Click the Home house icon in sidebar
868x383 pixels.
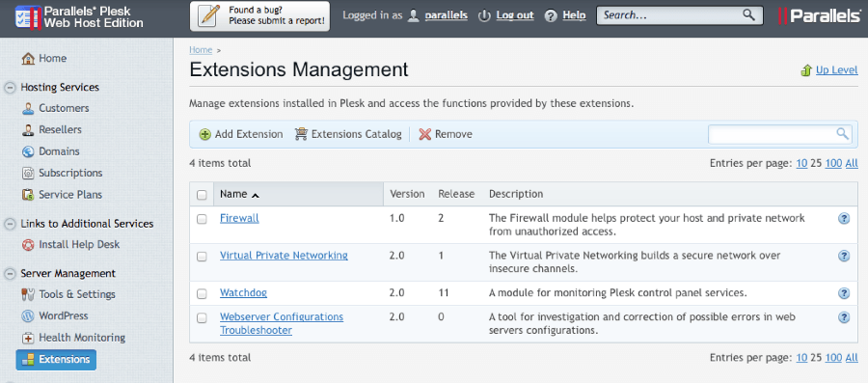pos(28,58)
